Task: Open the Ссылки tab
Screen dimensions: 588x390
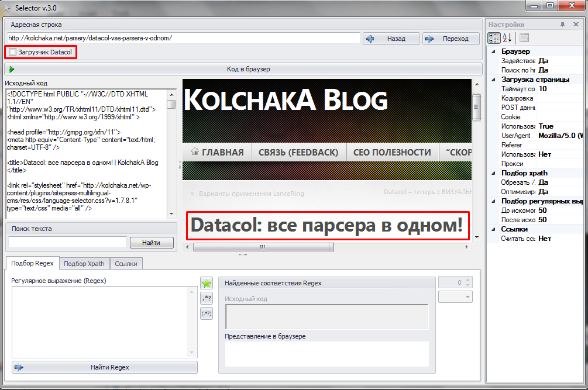Action: click(x=126, y=264)
